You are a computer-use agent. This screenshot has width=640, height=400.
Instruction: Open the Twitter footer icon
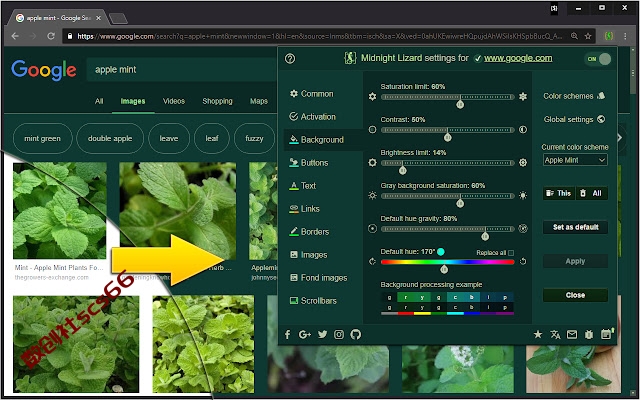322,334
